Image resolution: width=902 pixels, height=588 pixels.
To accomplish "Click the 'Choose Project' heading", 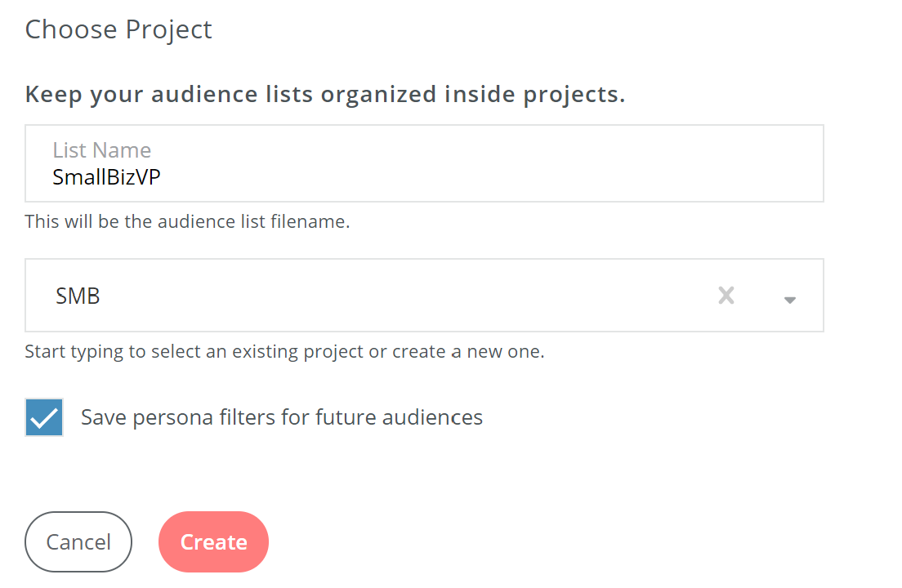I will 118,29.
